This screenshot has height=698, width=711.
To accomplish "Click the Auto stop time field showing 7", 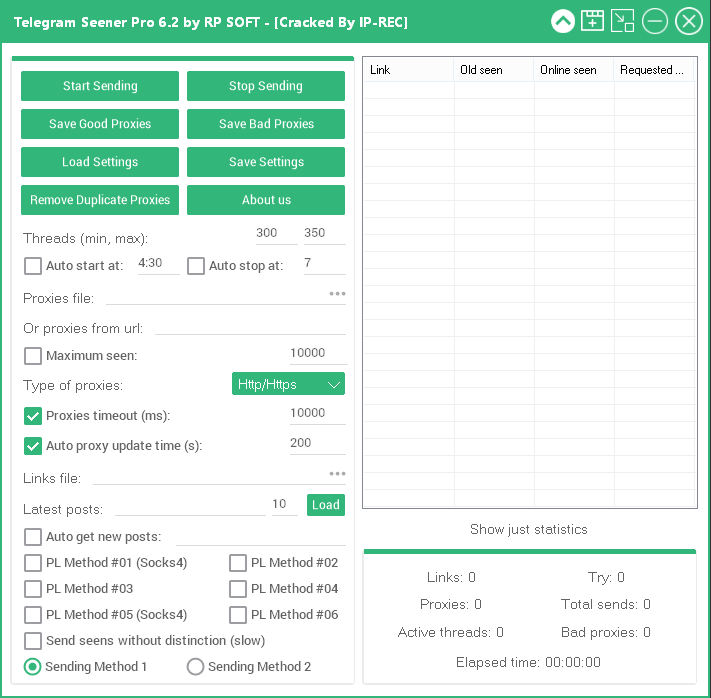I will pos(324,264).
